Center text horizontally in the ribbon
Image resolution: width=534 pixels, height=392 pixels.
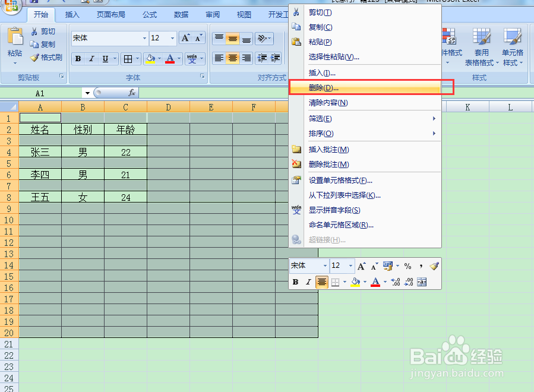tap(233, 58)
